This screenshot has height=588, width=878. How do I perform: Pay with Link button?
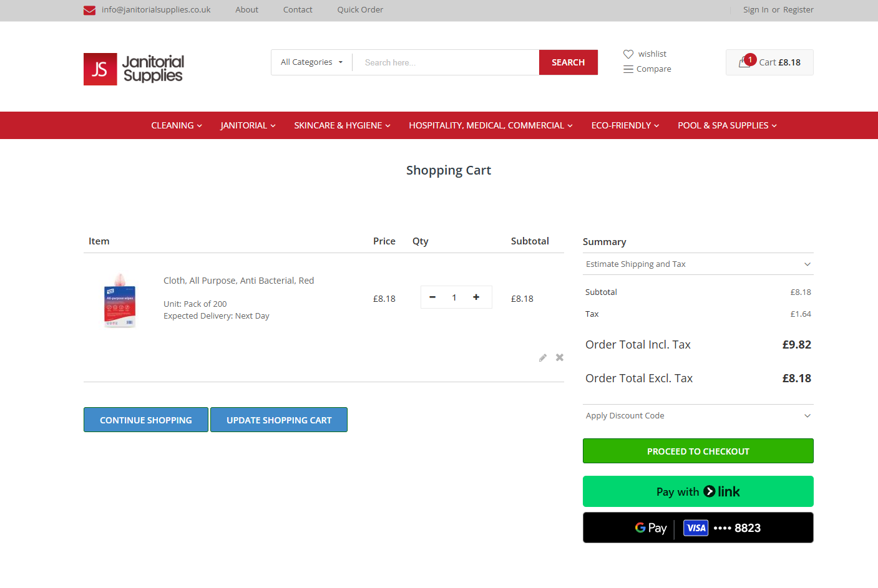[x=698, y=491]
